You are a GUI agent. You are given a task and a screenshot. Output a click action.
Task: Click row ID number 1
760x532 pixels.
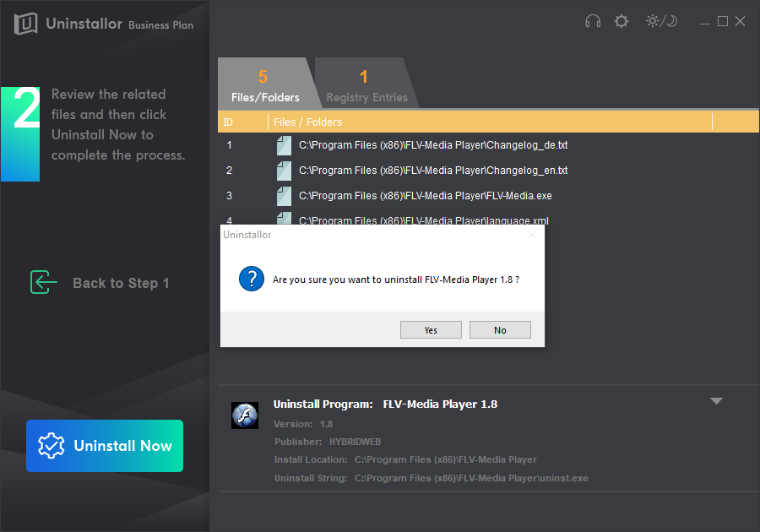point(229,145)
